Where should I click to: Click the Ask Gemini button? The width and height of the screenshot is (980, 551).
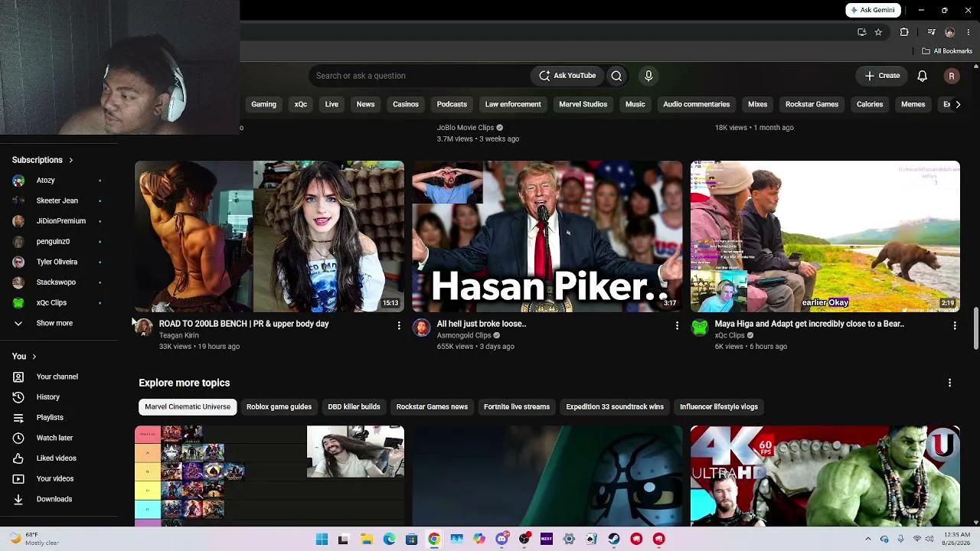coord(871,10)
